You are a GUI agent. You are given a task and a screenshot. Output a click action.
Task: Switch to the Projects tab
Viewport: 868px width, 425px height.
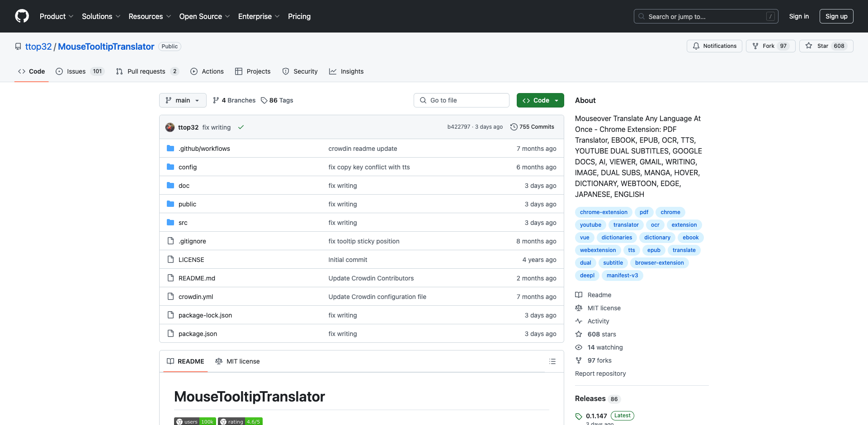(253, 71)
